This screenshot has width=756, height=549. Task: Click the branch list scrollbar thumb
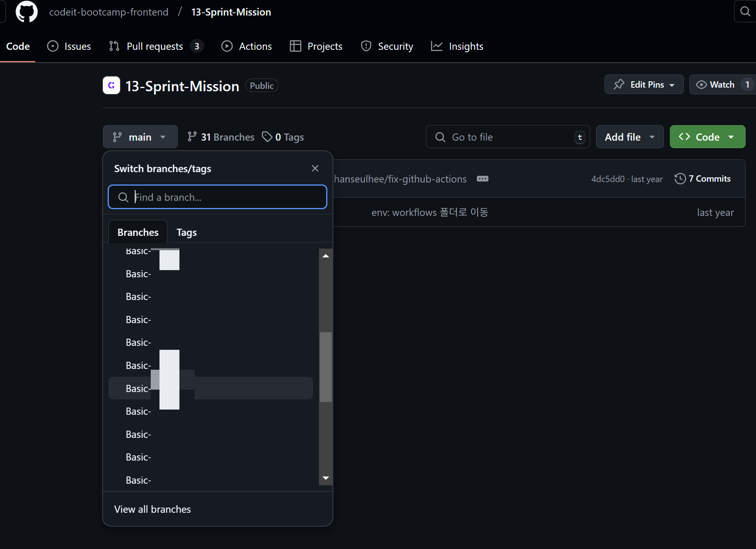(x=326, y=367)
